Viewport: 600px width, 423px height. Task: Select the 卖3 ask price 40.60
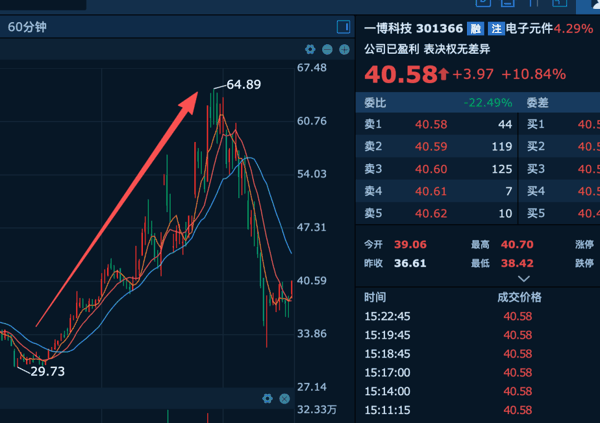(x=431, y=169)
